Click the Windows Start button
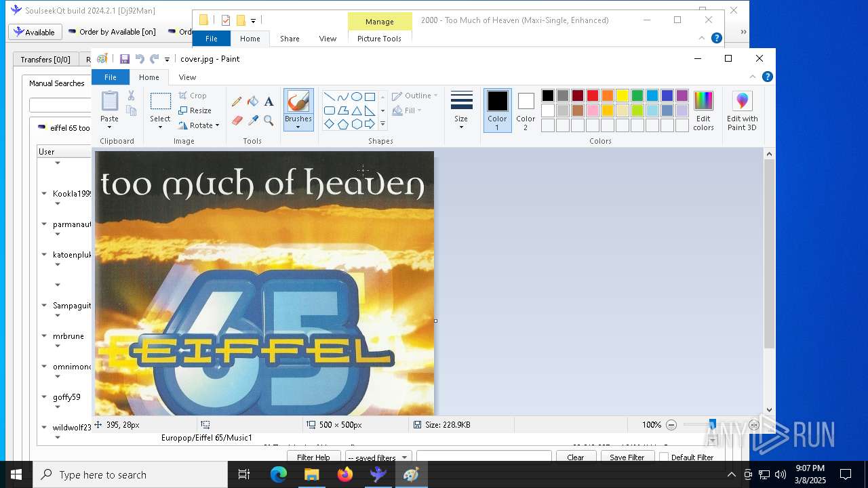This screenshot has width=868, height=488. tap(16, 474)
